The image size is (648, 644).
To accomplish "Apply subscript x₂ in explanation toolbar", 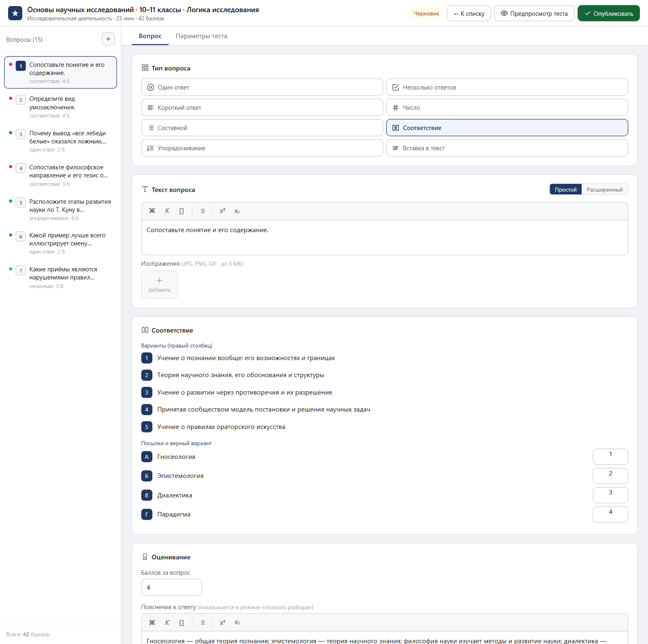I will tap(237, 623).
